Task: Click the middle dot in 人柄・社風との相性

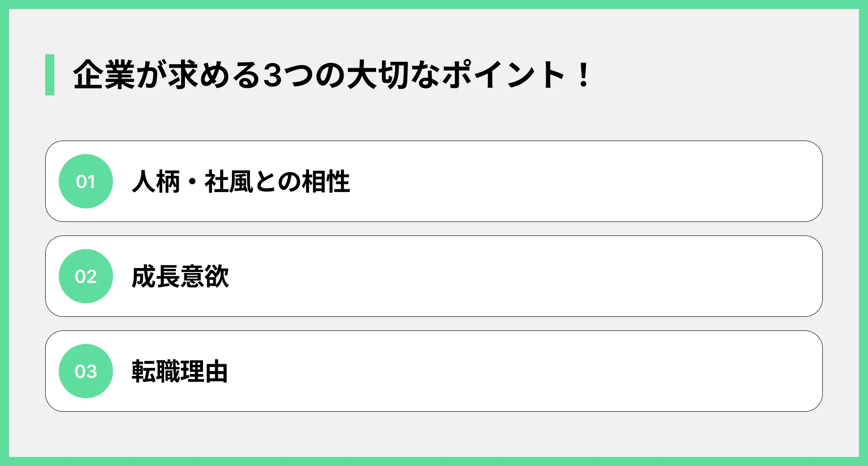Action: (192, 182)
